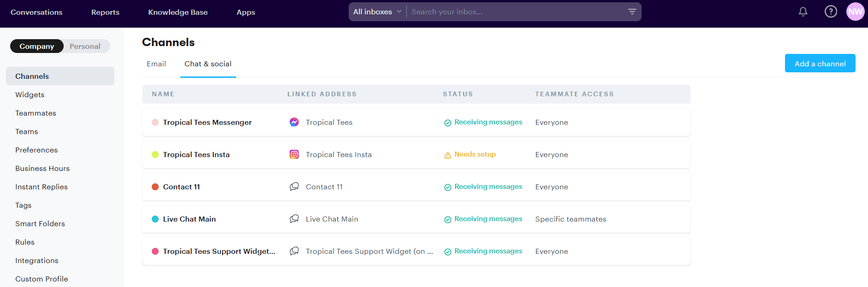Click the chat bubble icon for Contact 11
This screenshot has height=287, width=868.
coord(294,187)
